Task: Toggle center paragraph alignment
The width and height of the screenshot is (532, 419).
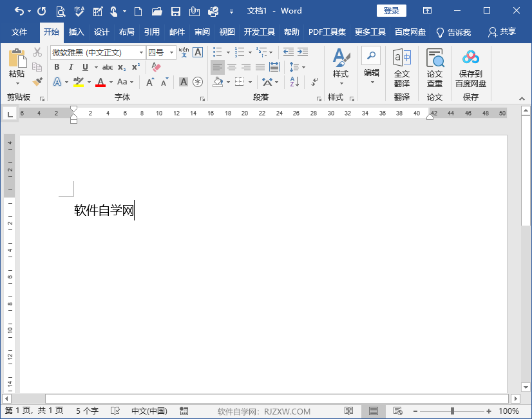Action: point(232,66)
